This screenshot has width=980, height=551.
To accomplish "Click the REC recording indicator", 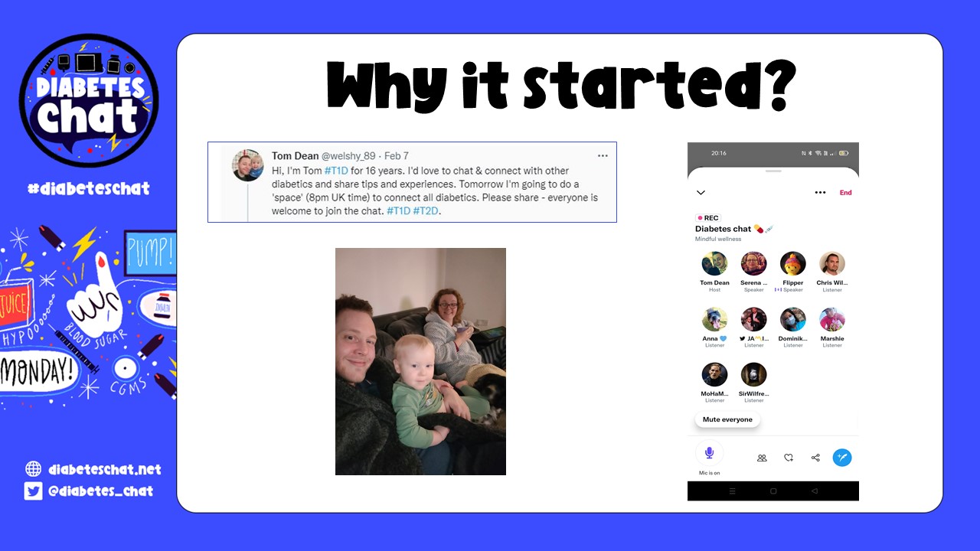I will click(708, 218).
